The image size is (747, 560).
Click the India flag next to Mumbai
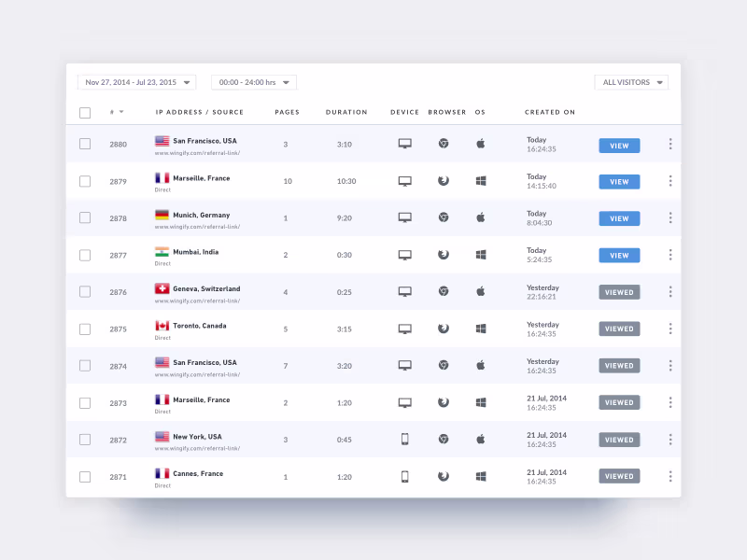tap(162, 252)
